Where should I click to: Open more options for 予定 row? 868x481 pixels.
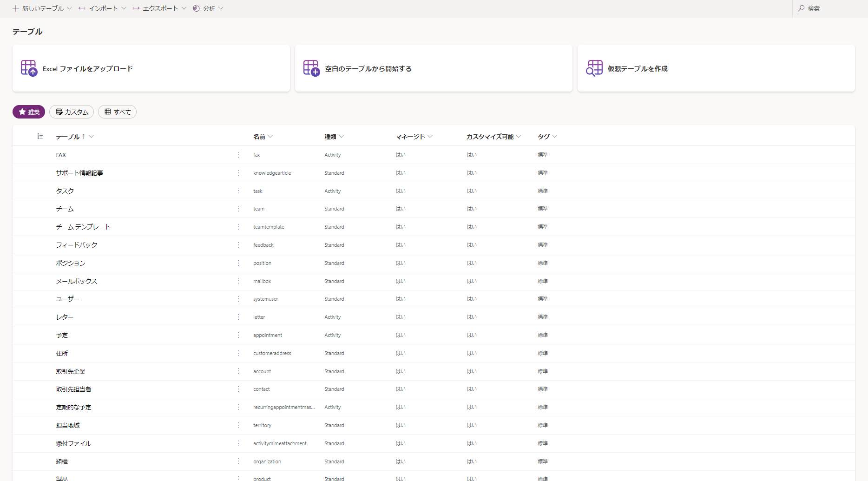[238, 335]
